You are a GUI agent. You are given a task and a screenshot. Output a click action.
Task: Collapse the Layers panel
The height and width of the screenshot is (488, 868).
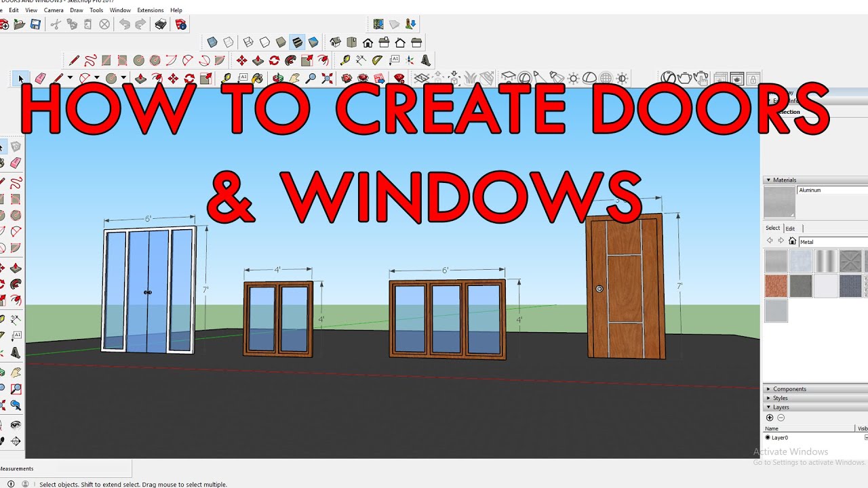768,407
